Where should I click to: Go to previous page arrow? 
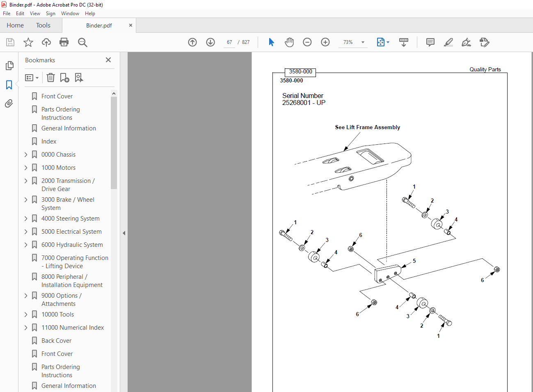click(x=192, y=42)
